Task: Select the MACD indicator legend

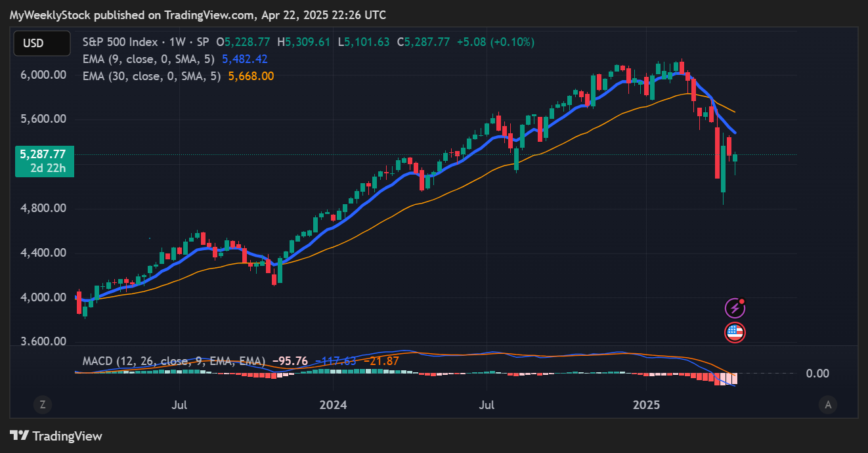Action: pos(174,361)
